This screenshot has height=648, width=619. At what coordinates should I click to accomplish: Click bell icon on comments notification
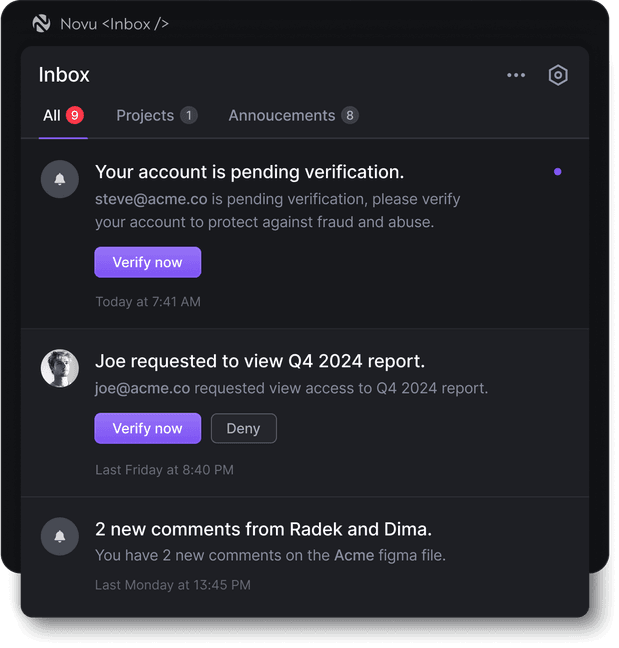coord(60,536)
